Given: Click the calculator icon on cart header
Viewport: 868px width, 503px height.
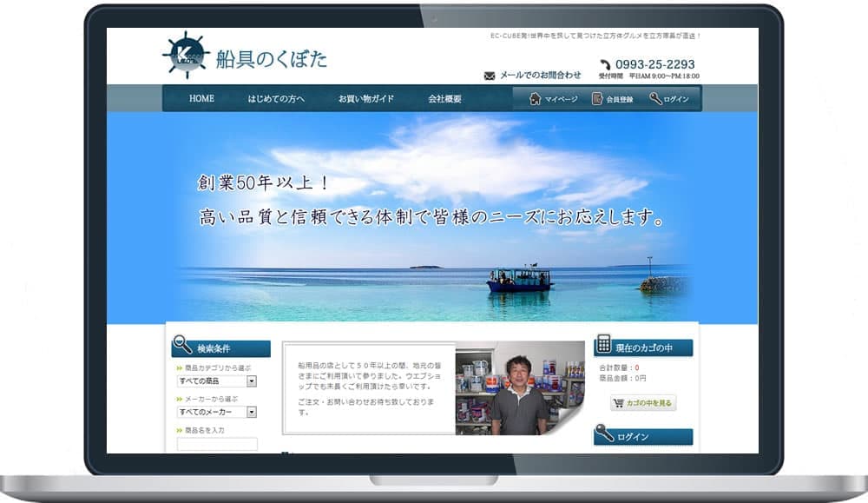Looking at the screenshot, I should [604, 344].
